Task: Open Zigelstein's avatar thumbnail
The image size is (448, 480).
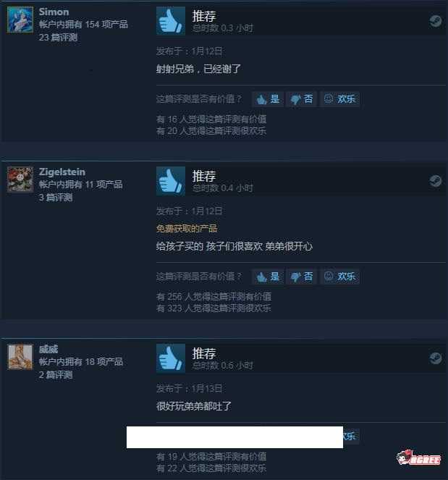Action: pyautogui.click(x=20, y=180)
